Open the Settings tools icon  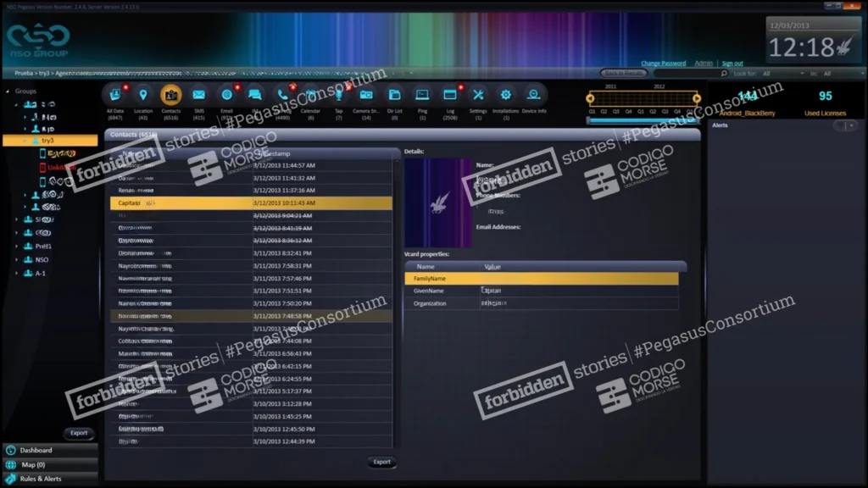click(478, 95)
